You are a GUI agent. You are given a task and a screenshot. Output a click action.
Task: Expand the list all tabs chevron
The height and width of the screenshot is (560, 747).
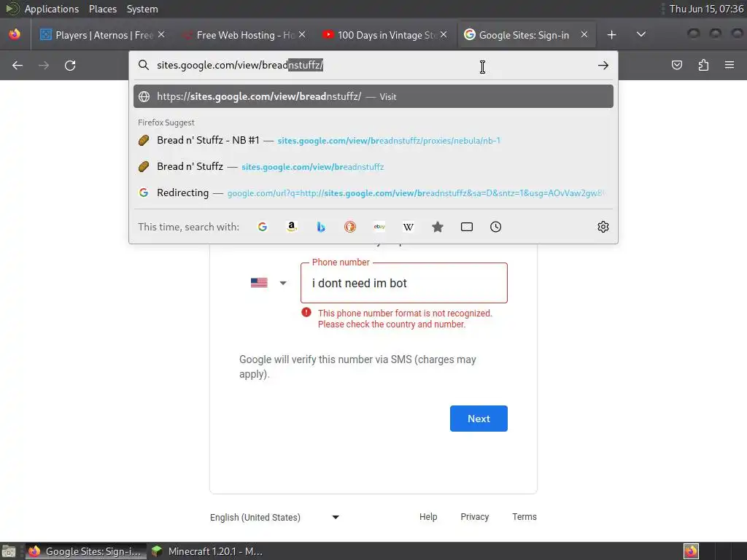(x=641, y=35)
